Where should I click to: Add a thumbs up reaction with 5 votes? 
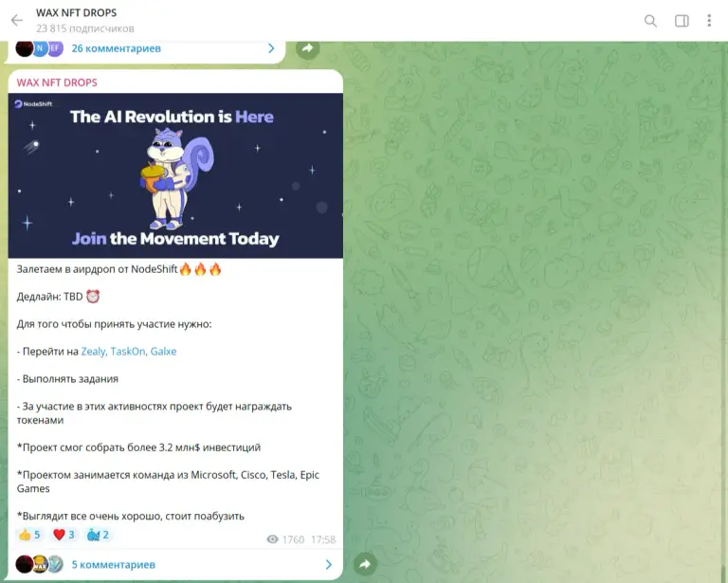coord(29,535)
